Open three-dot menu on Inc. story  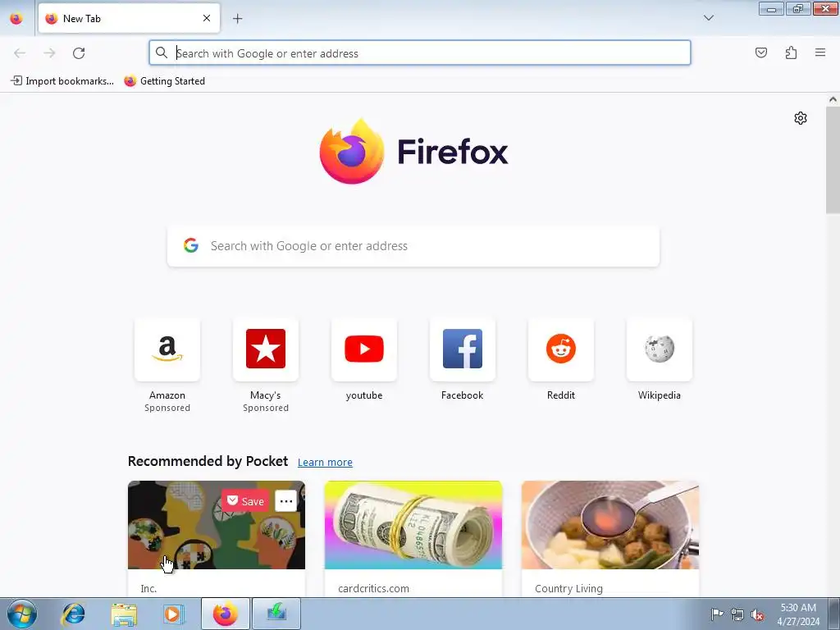coord(286,501)
